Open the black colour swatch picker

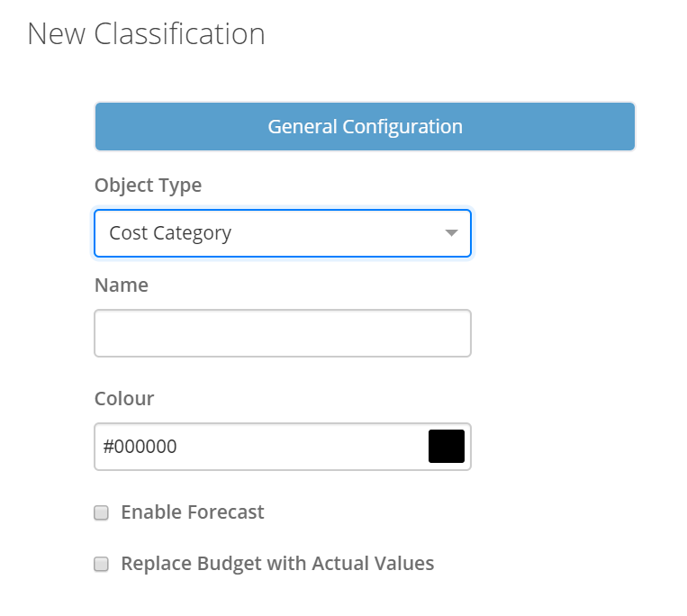click(446, 447)
